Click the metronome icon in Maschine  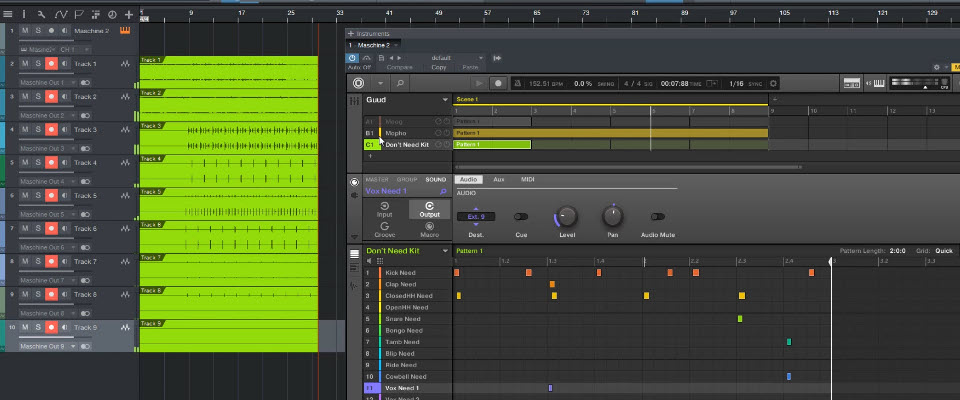click(517, 83)
